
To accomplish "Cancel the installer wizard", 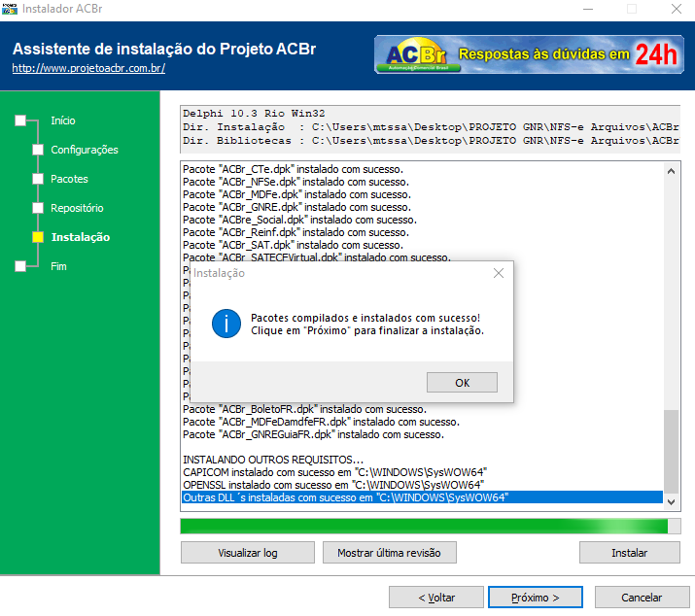I will click(x=642, y=598).
